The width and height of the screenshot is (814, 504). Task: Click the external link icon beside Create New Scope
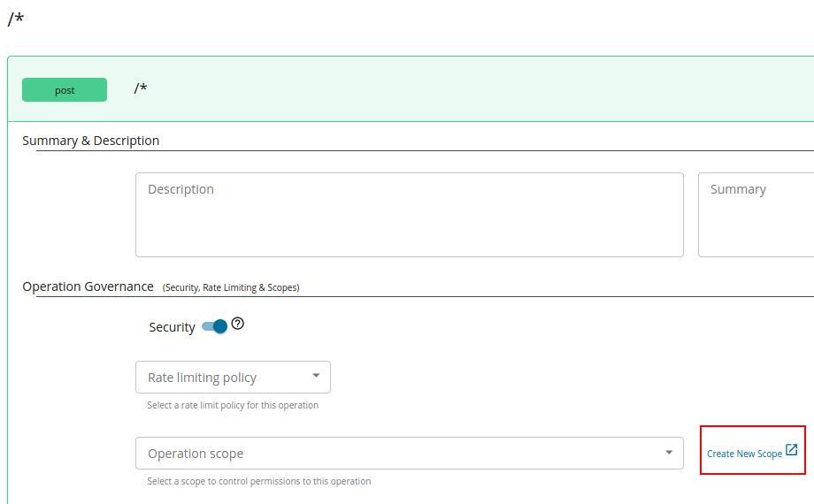792,450
